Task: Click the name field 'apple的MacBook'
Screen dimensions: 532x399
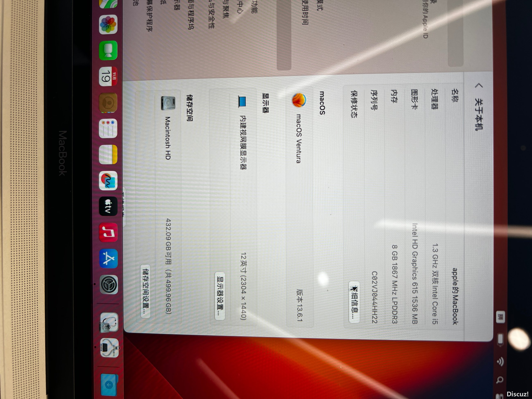Action: (455, 296)
